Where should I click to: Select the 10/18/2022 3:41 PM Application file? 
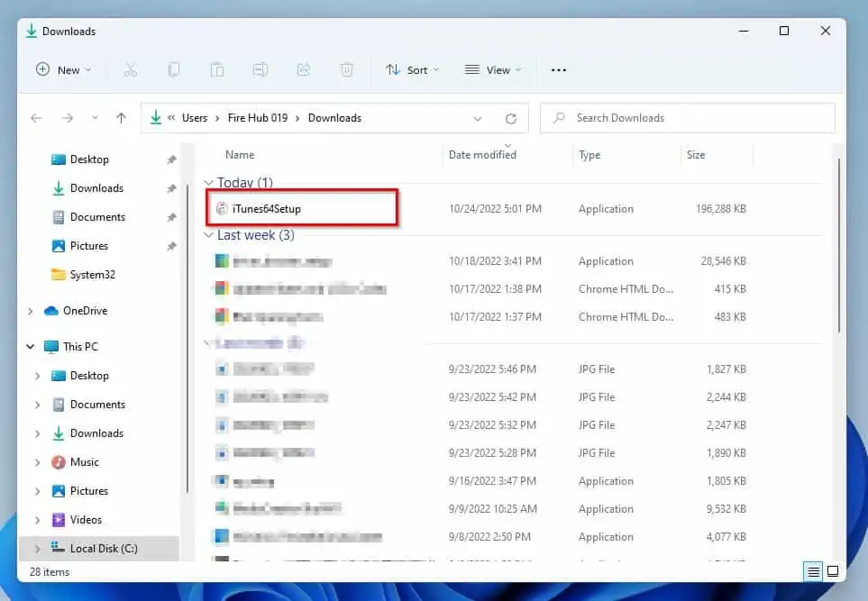coord(480,261)
